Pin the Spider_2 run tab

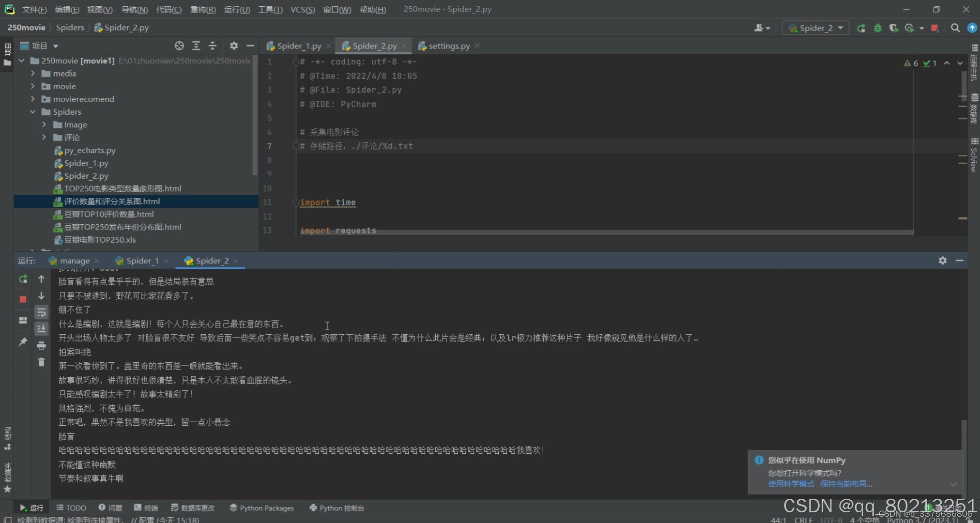click(23, 342)
